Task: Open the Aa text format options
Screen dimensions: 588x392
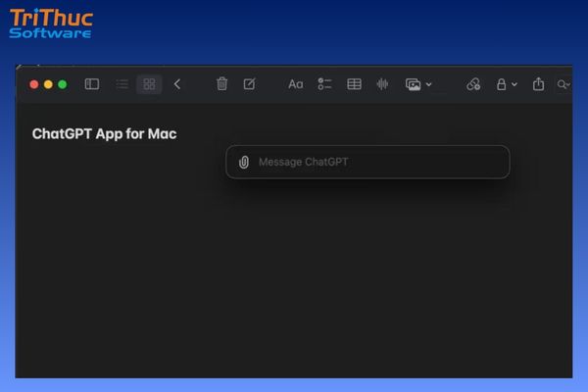Action: coord(296,84)
